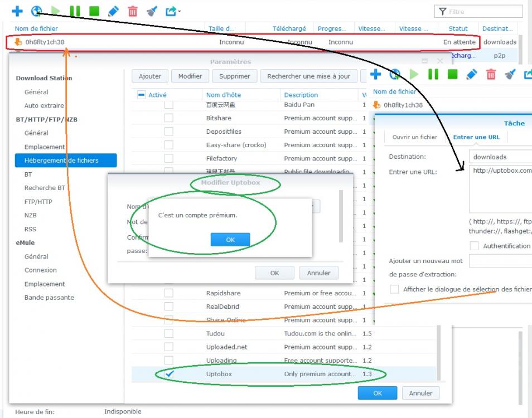Confirm the premium account message with OK
Image resolution: width=532 pixels, height=418 pixels.
point(230,240)
